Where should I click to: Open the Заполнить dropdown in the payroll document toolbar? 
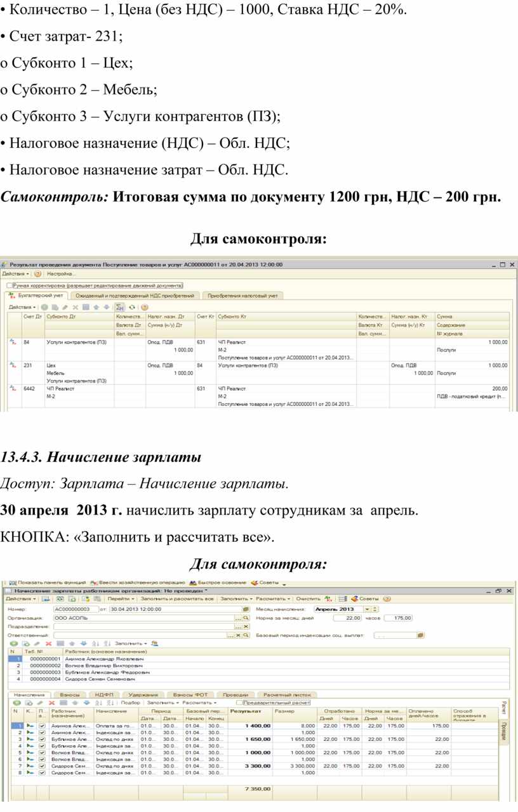coord(236,599)
